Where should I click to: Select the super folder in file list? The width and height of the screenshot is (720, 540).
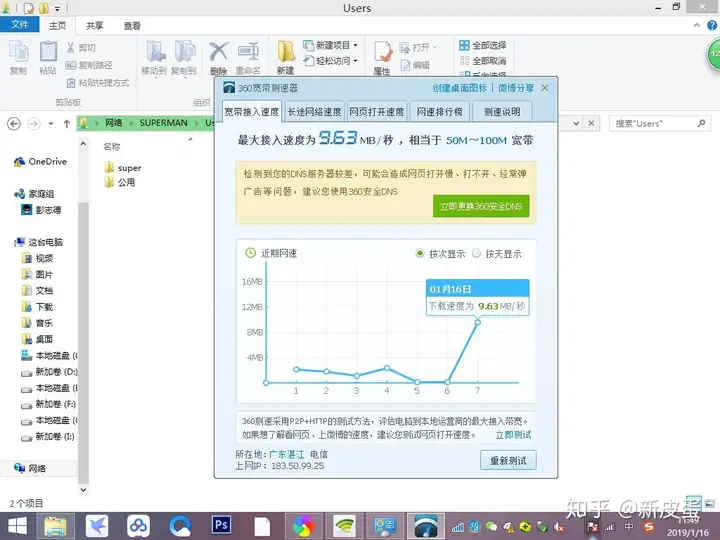click(123, 168)
